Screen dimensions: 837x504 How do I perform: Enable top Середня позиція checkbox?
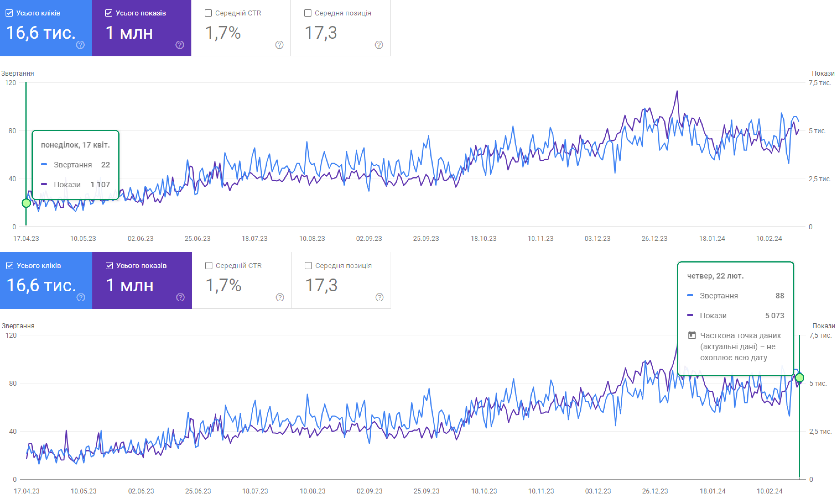coord(308,13)
